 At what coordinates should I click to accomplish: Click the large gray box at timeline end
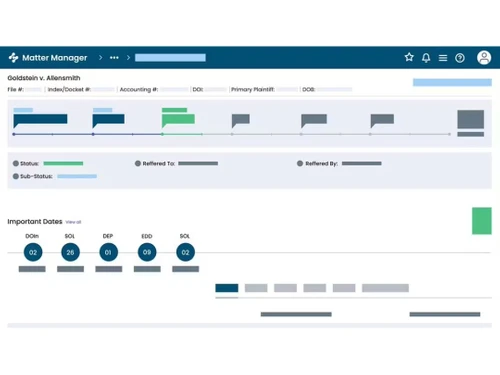(x=470, y=119)
